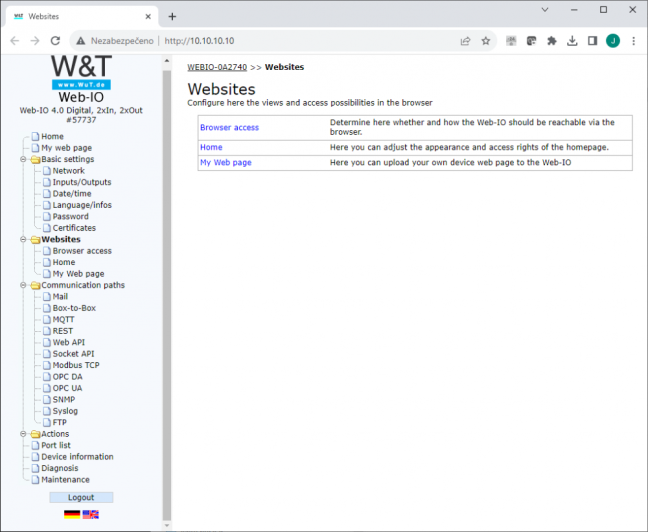Viewport: 648px width, 532px height.
Task: Open Socket API settings
Action: [x=74, y=354]
